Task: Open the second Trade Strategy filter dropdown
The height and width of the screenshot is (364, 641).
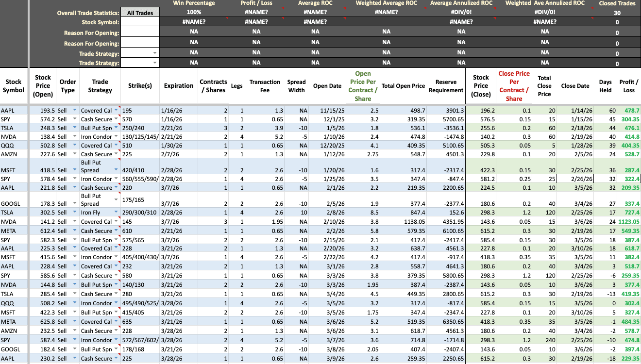Action: click(154, 63)
